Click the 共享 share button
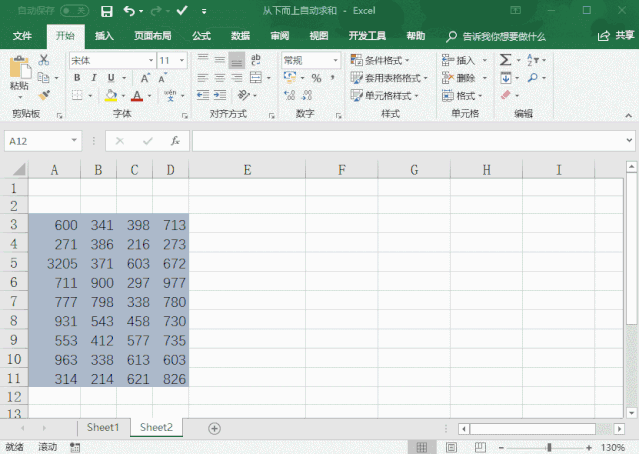 pyautogui.click(x=616, y=36)
